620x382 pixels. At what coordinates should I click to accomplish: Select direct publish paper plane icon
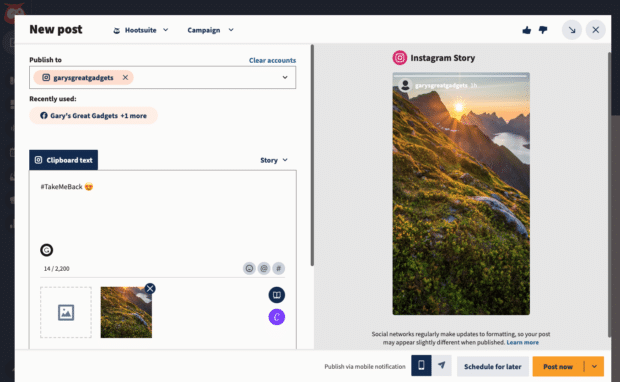click(442, 366)
